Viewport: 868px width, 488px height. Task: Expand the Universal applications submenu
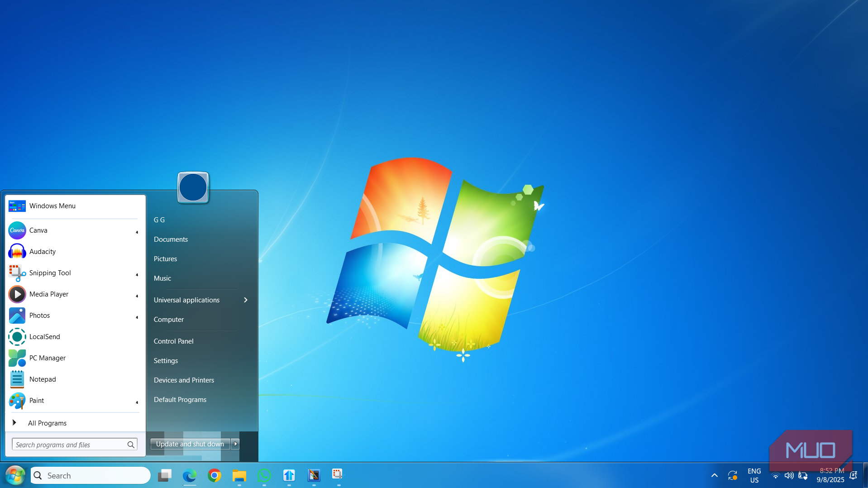coord(187,300)
